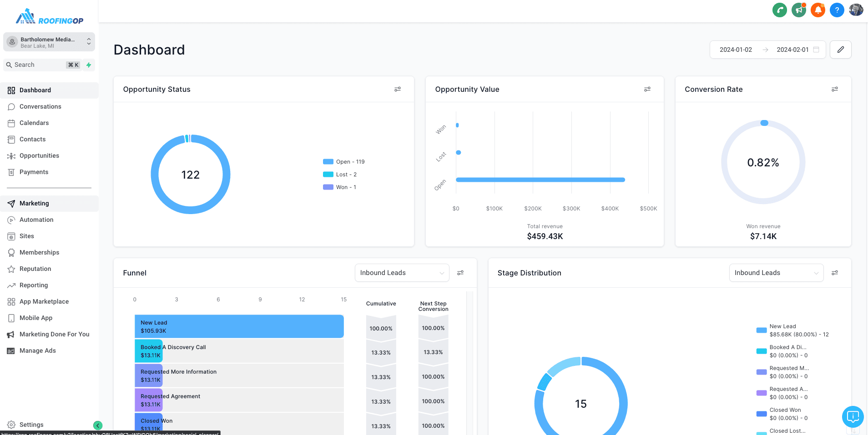Open the phone dialer icon in top bar
The height and width of the screenshot is (435, 868).
(x=780, y=10)
